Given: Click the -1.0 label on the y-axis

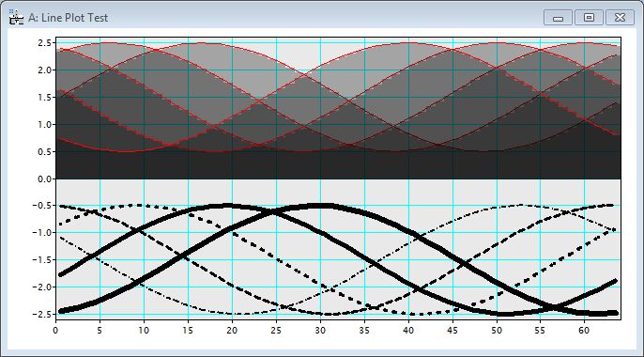Looking at the screenshot, I should pyautogui.click(x=42, y=233).
